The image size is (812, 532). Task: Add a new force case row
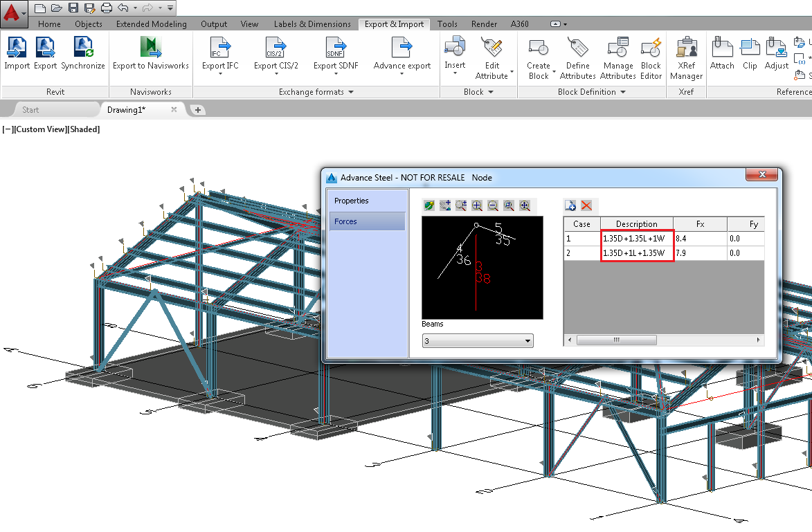(x=570, y=205)
